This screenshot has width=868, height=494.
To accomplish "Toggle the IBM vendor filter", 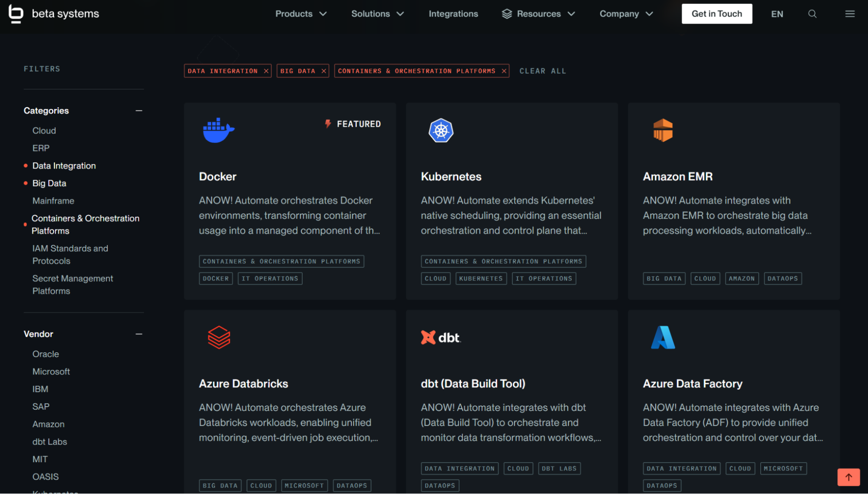I will click(40, 389).
